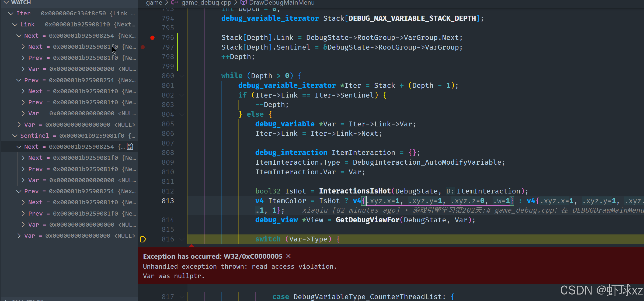
Task: Click line number 813 in the gutter
Action: (x=168, y=201)
